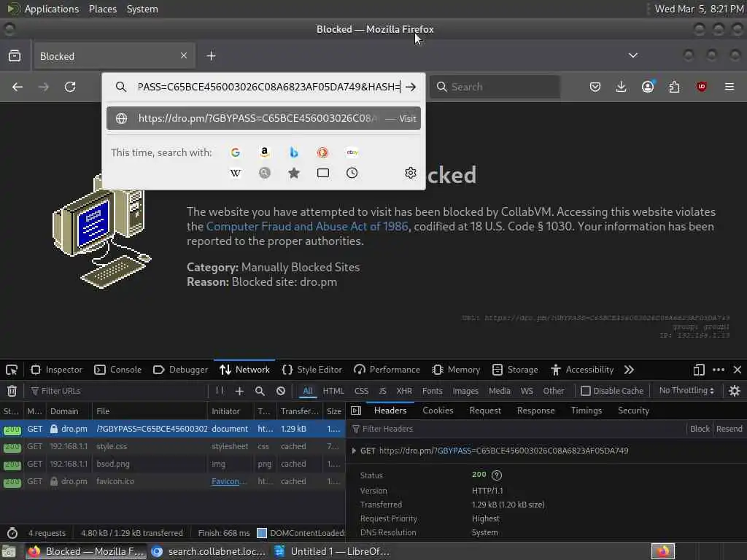This screenshot has width=747, height=560.
Task: Filter network requests by Images
Action: pos(465,391)
